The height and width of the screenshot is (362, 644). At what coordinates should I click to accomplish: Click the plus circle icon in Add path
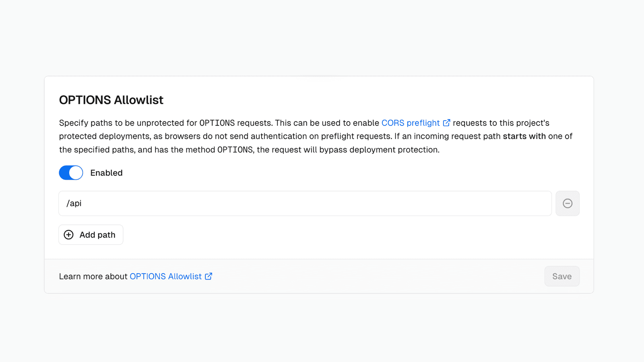[69, 235]
